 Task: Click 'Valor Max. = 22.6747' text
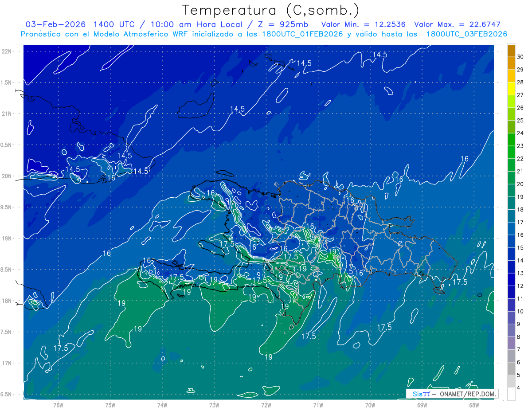click(457, 24)
